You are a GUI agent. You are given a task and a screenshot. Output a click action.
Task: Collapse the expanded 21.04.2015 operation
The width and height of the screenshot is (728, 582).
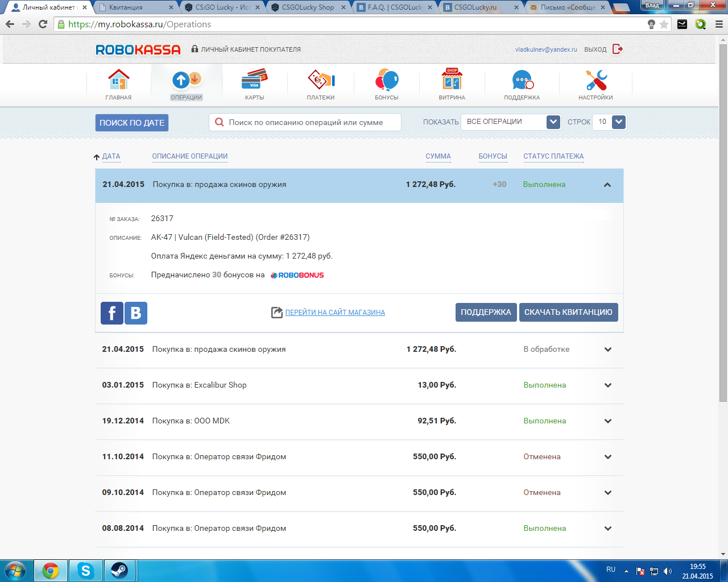[607, 185]
